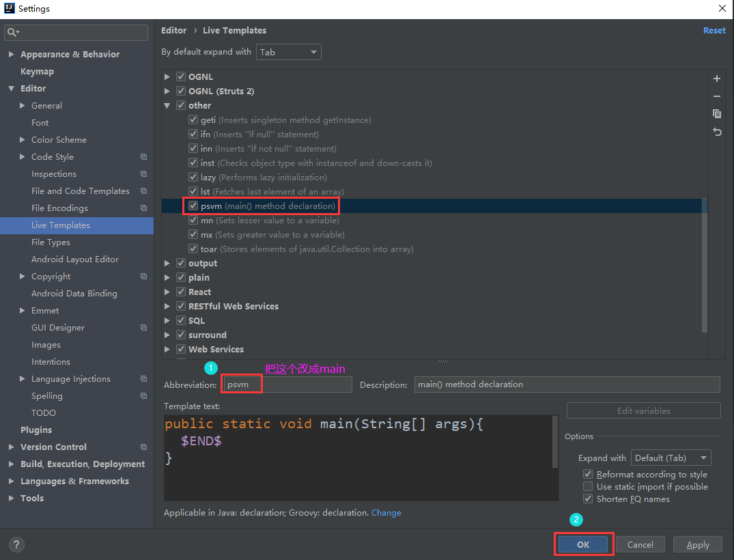Click project-level icon next to Copyright
This screenshot has width=734, height=560.
coord(143,277)
